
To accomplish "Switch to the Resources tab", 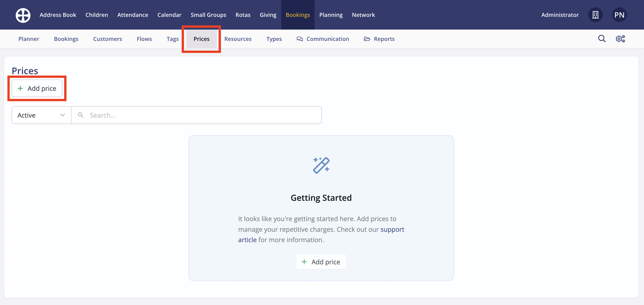I will pyautogui.click(x=238, y=39).
